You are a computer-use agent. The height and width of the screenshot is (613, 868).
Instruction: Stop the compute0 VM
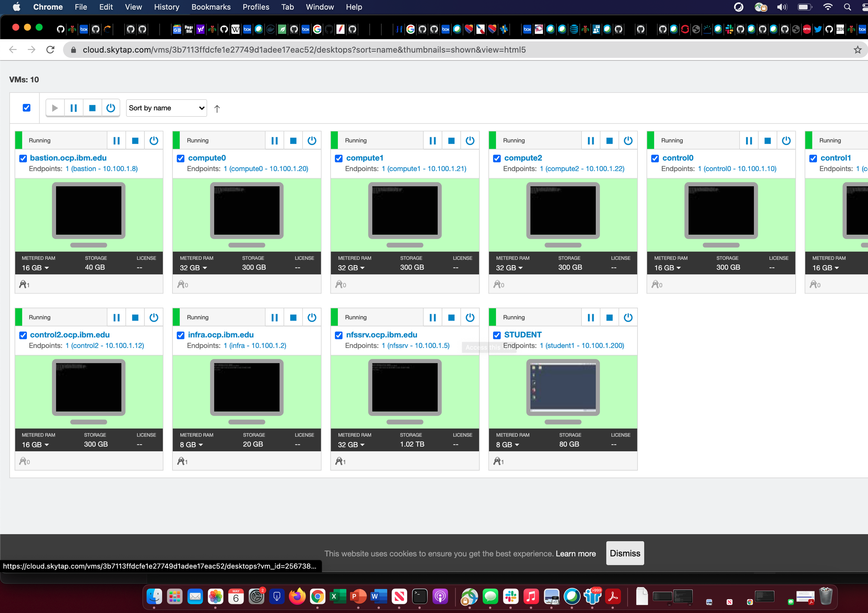pyautogui.click(x=293, y=141)
